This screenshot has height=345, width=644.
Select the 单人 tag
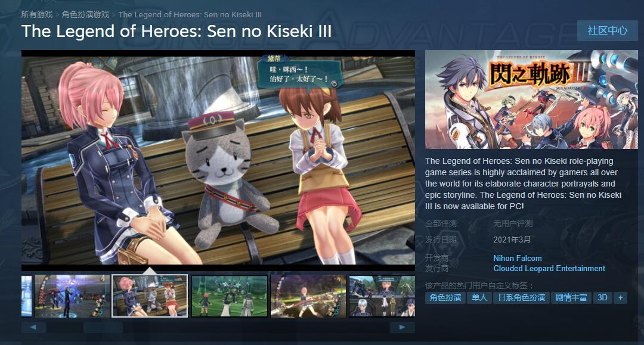pos(479,298)
